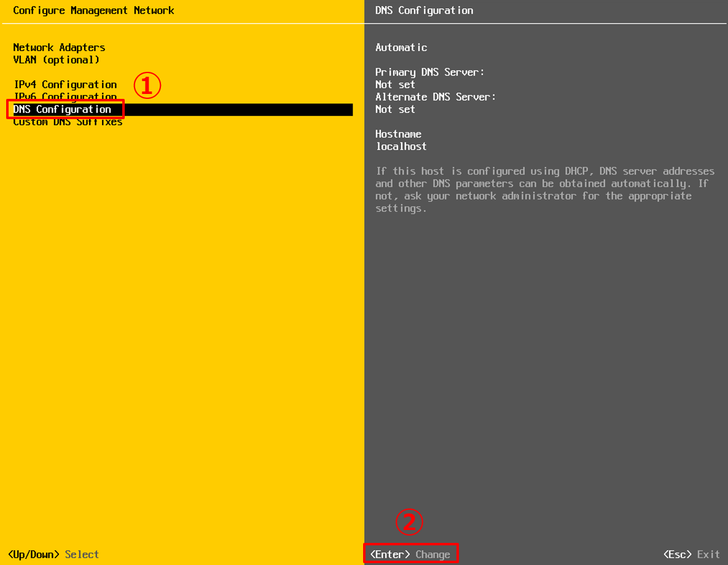Click the Automatic status text
The height and width of the screenshot is (565, 728).
tap(401, 47)
